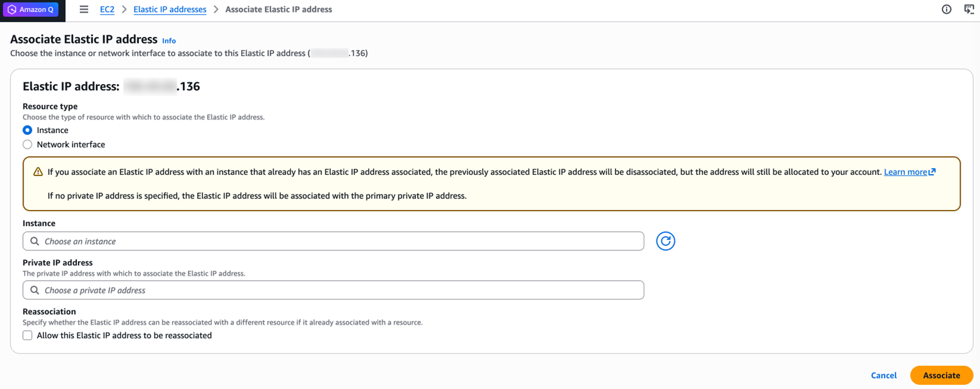
Task: Refresh the instance list
Action: (x=665, y=241)
